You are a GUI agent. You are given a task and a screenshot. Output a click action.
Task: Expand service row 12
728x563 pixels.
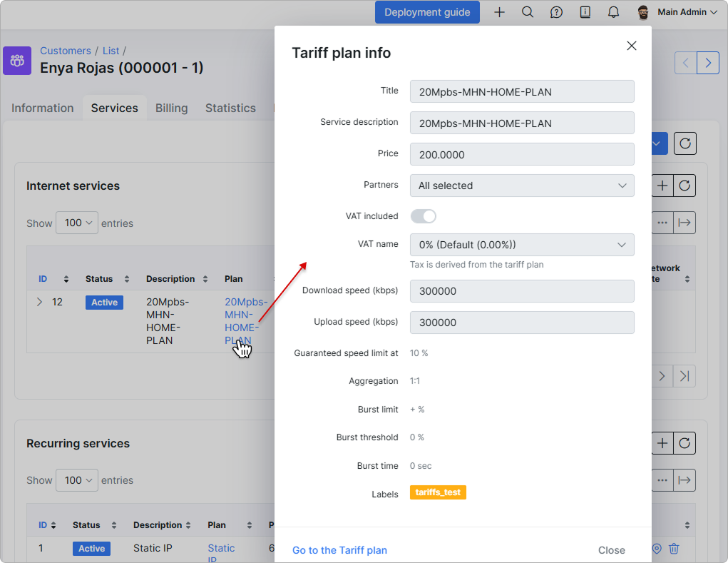pos(39,302)
